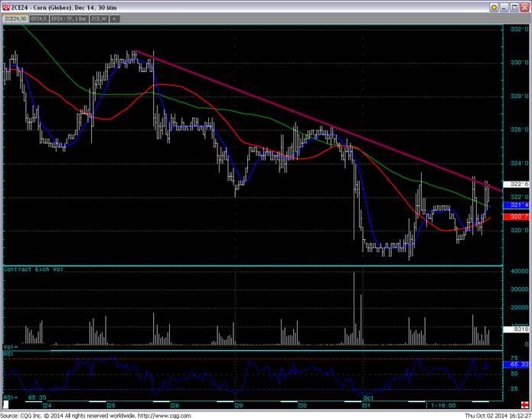Click the yellow circle button in title bar

pyautogui.click(x=494, y=8)
